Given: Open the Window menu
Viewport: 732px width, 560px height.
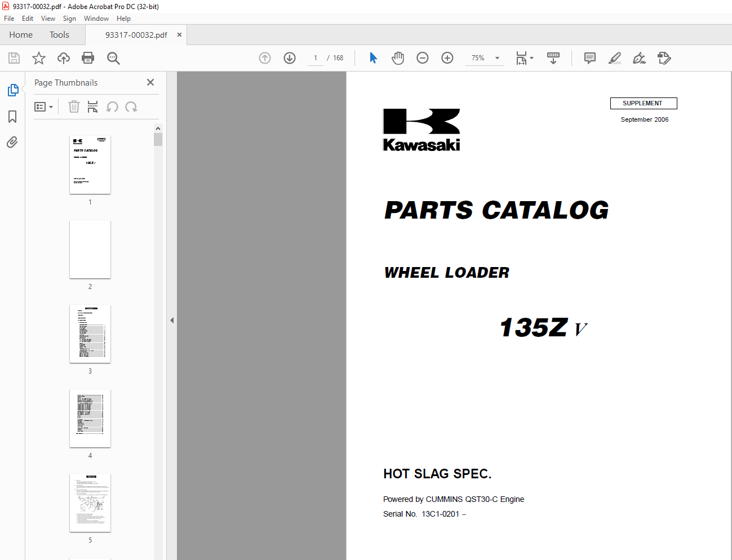Looking at the screenshot, I should 96,19.
